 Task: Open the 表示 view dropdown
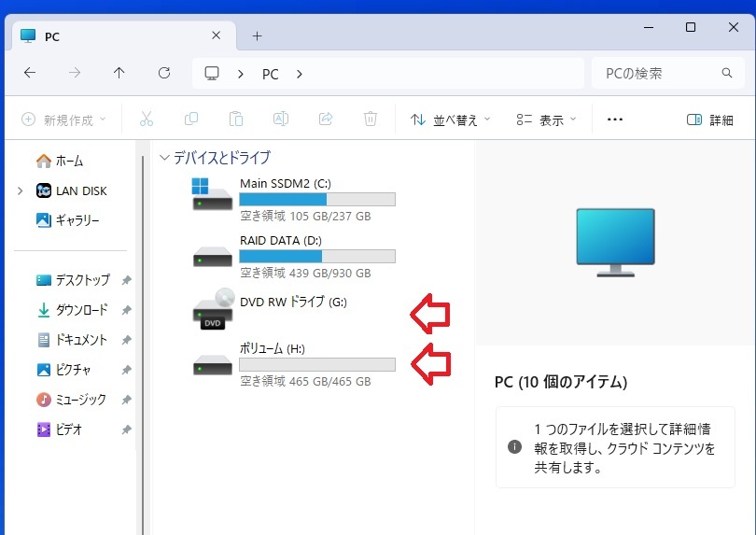(546, 120)
